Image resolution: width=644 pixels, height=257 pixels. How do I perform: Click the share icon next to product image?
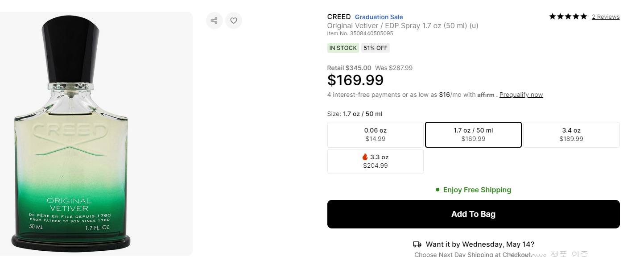(x=215, y=21)
